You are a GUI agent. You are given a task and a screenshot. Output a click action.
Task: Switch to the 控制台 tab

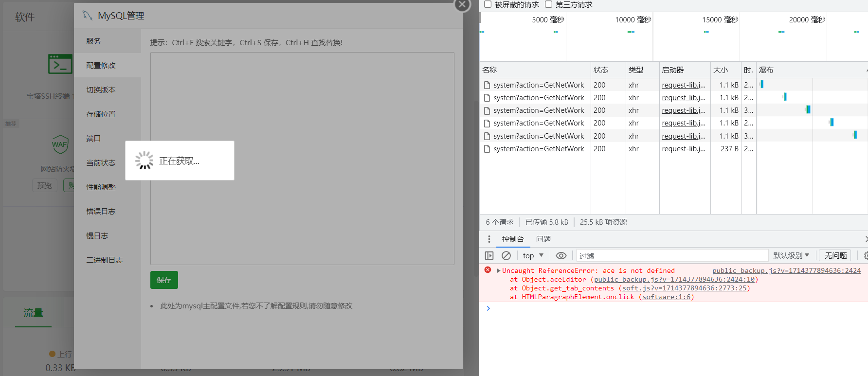point(513,239)
